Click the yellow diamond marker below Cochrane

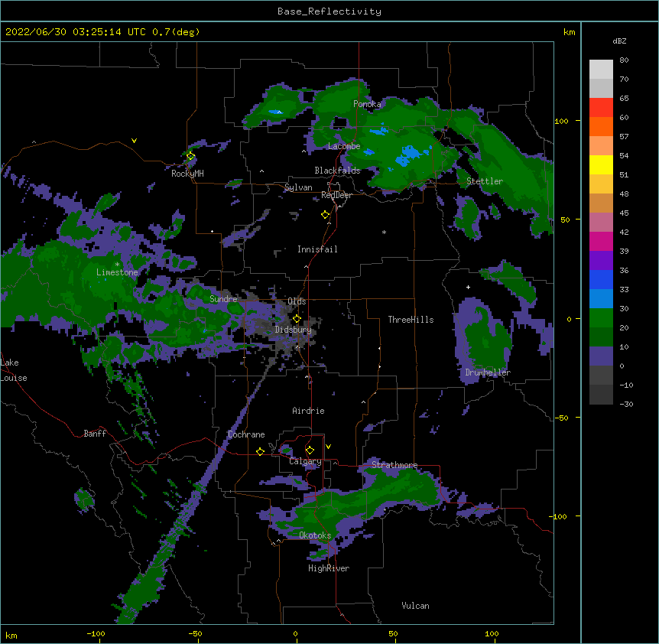pyautogui.click(x=260, y=451)
